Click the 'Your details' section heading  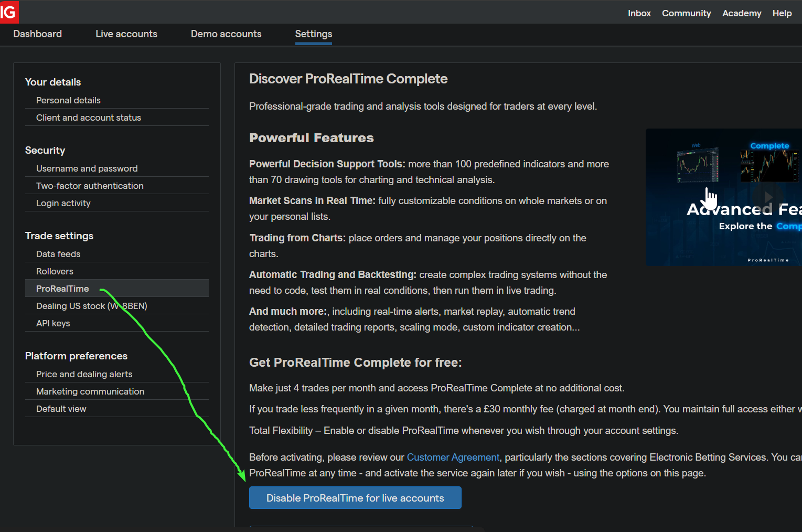[53, 82]
